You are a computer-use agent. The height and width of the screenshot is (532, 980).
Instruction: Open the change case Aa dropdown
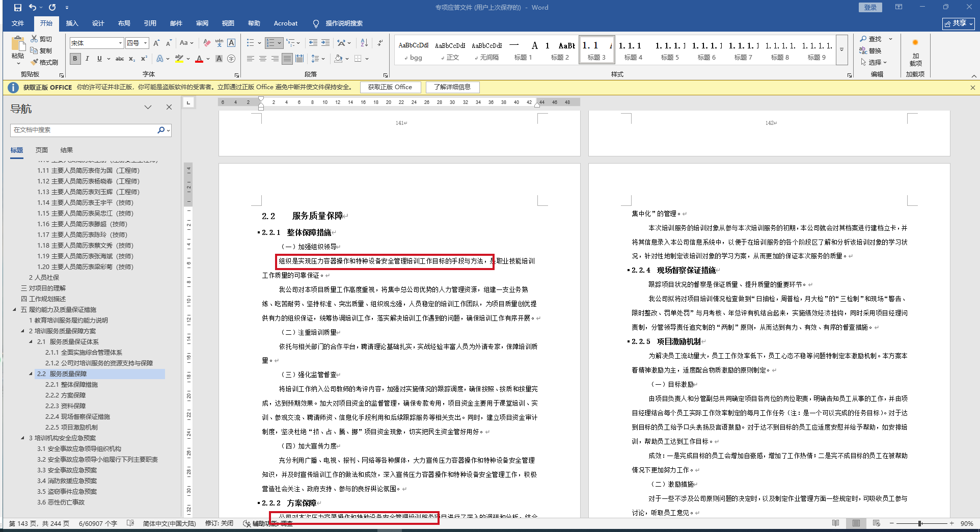(186, 43)
